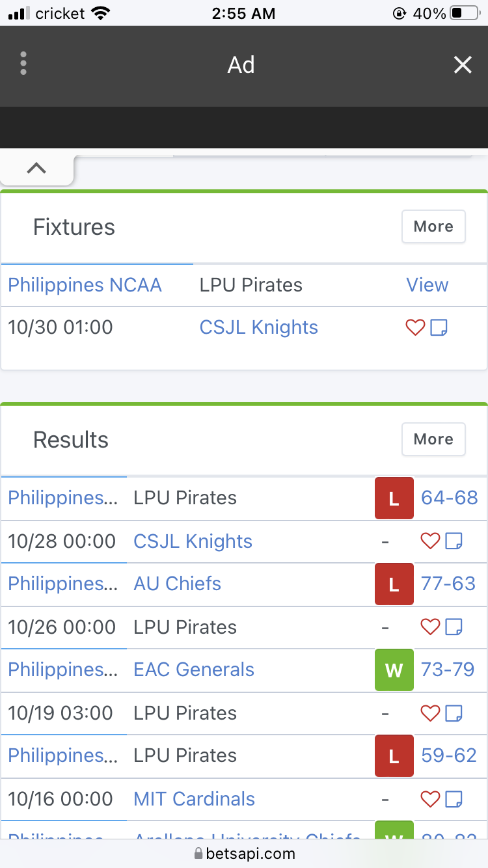Open the three-dot ad options menu
The image size is (488, 868).
(x=23, y=64)
